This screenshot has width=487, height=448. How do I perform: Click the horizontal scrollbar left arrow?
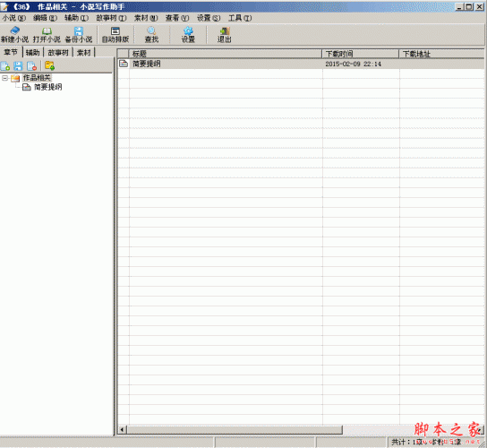(x=122, y=430)
